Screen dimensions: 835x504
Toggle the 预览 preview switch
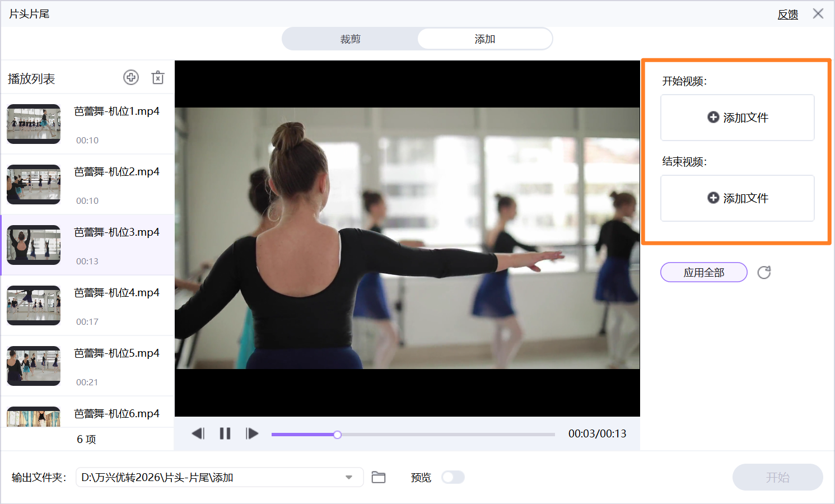[453, 477]
